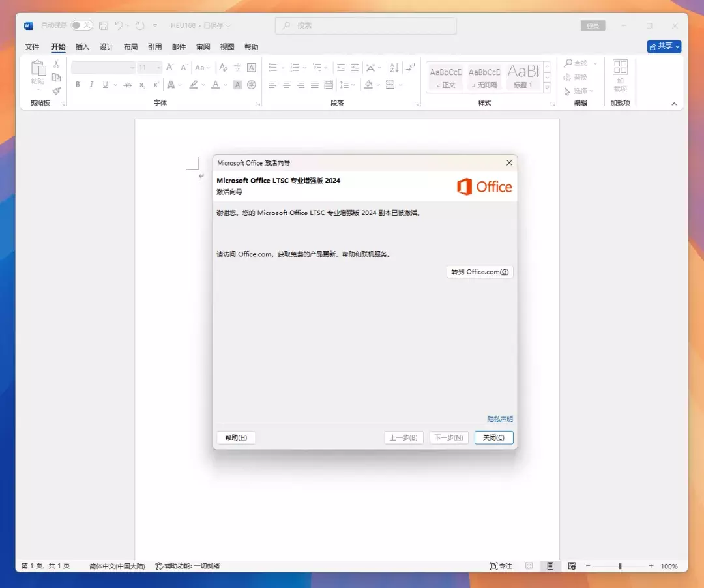The width and height of the screenshot is (704, 588).
Task: Click the Center align icon
Action: (287, 85)
